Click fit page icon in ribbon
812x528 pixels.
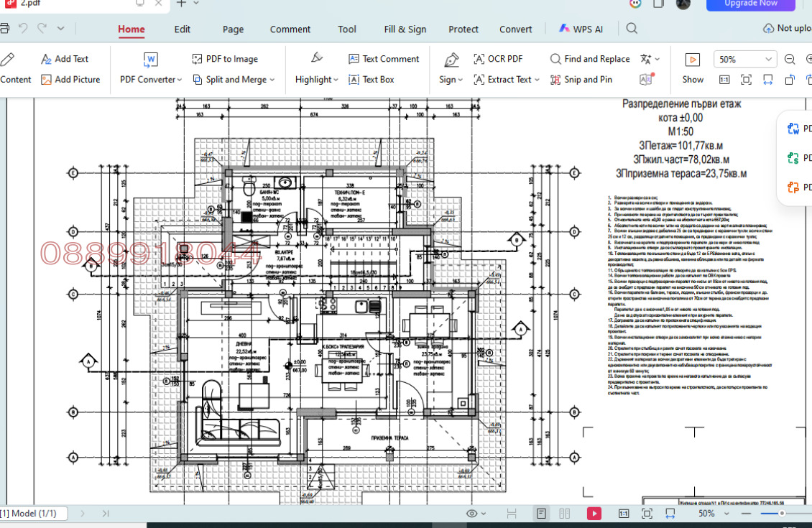point(746,80)
